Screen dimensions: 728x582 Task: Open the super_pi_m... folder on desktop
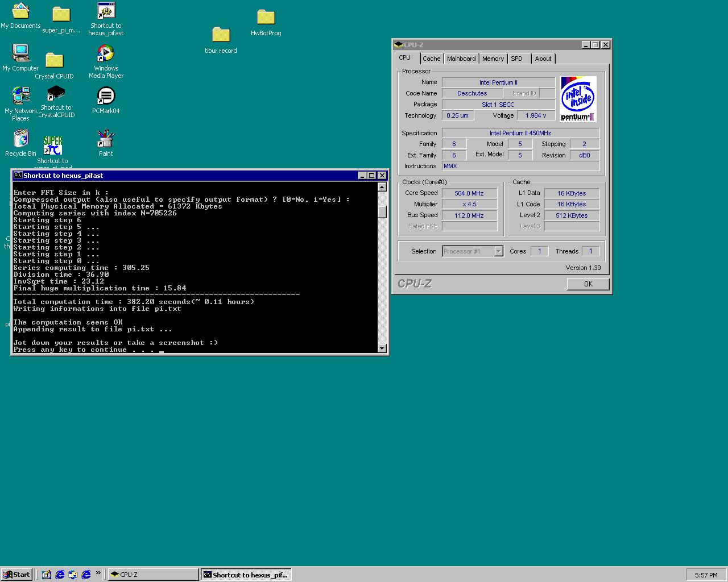coord(61,19)
